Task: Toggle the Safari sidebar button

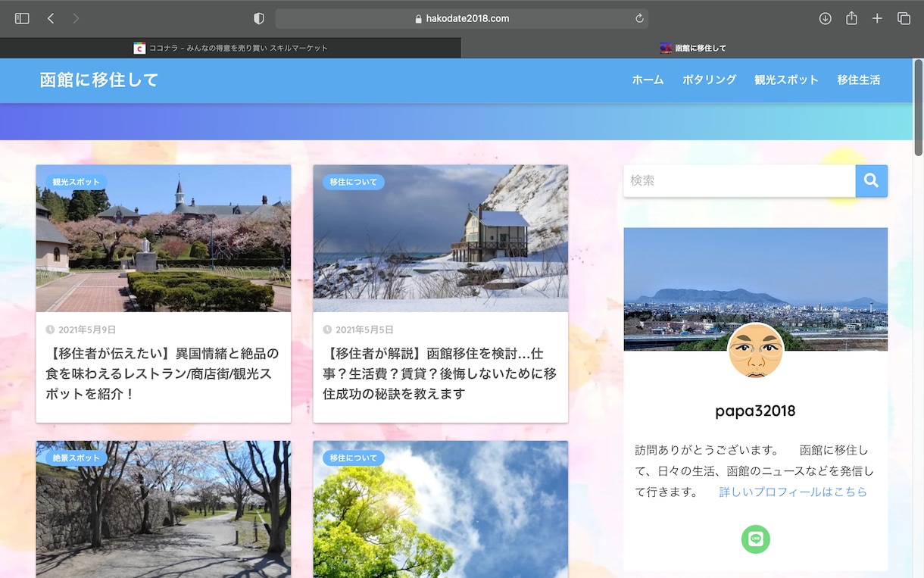Action: pyautogui.click(x=22, y=18)
